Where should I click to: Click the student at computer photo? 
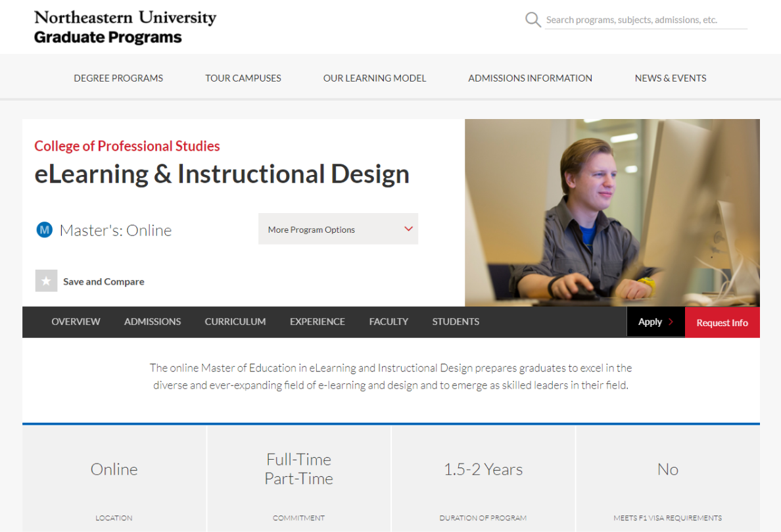[x=612, y=212]
